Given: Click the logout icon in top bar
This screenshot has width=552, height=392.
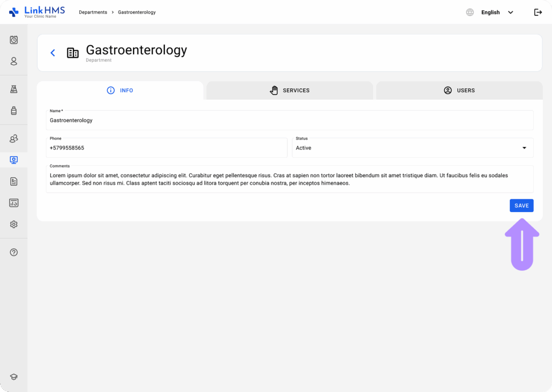Looking at the screenshot, I should coord(537,12).
